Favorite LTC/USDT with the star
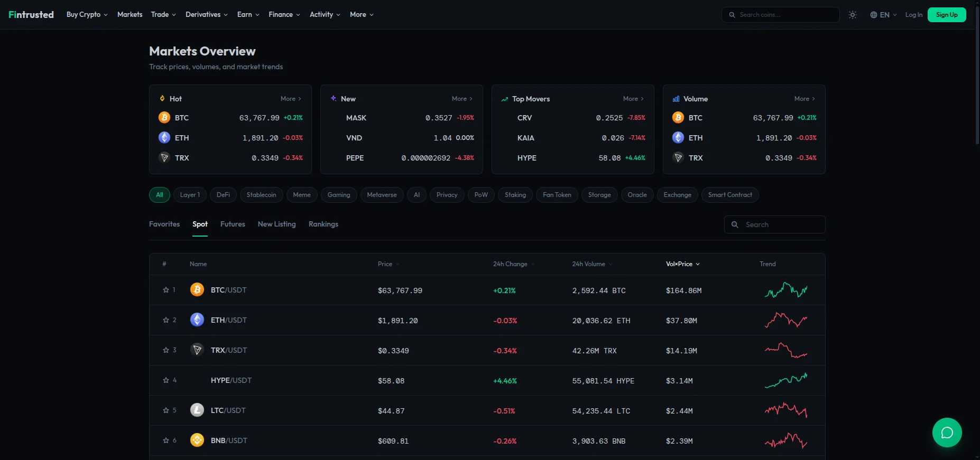Image resolution: width=980 pixels, height=460 pixels. coord(166,410)
